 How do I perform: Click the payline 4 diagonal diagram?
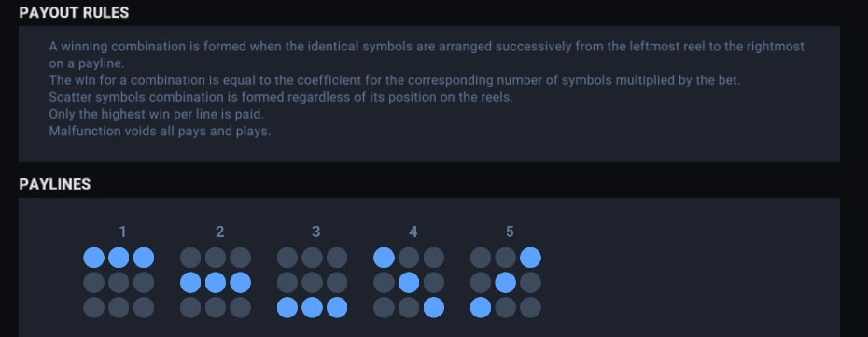click(409, 282)
